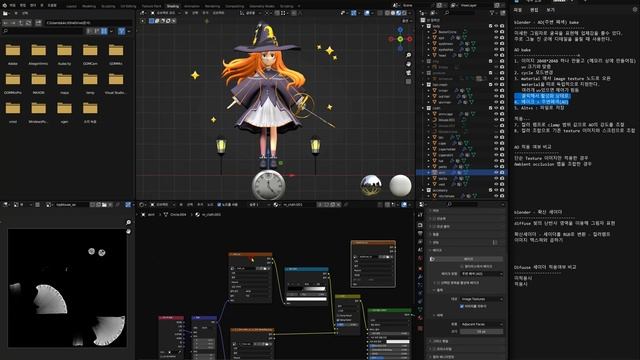Switch to UV Editing workspace tab

click(x=128, y=6)
